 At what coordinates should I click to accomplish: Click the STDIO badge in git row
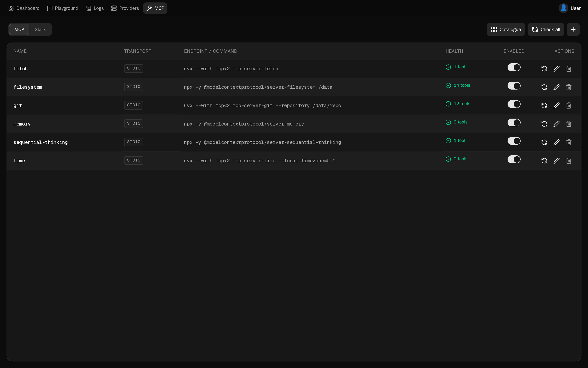tap(134, 105)
